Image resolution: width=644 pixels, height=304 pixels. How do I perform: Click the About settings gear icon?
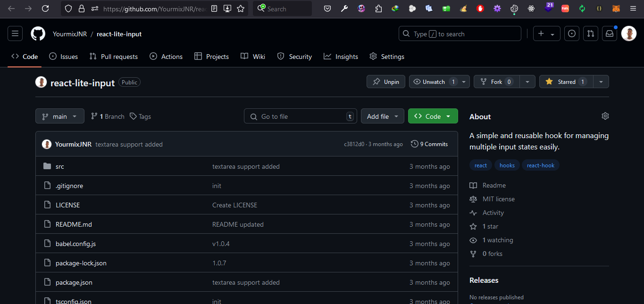(605, 116)
